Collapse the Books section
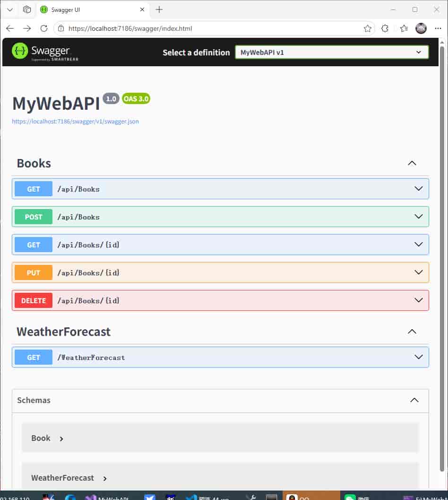 pos(412,163)
